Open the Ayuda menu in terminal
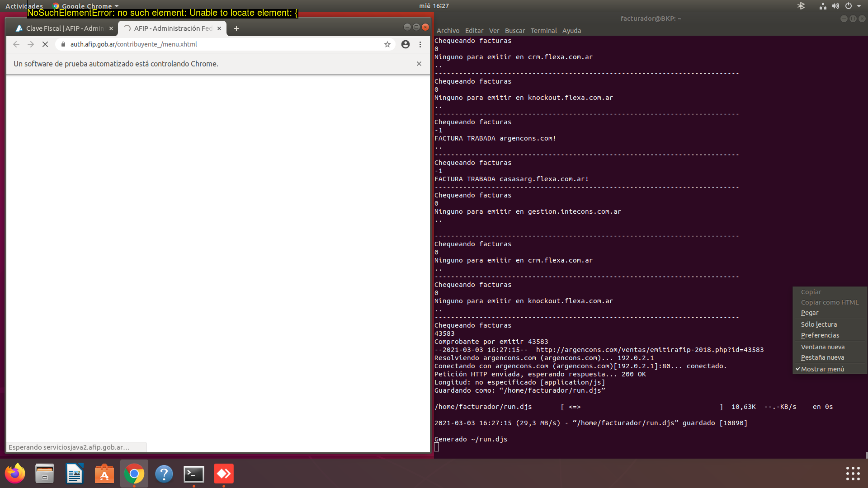This screenshot has height=488, width=868. point(571,31)
